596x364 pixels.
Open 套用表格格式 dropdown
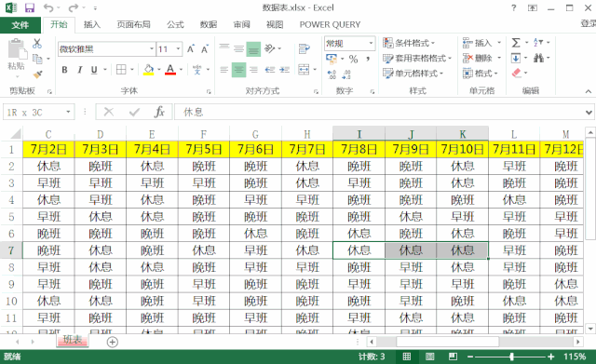tap(417, 58)
